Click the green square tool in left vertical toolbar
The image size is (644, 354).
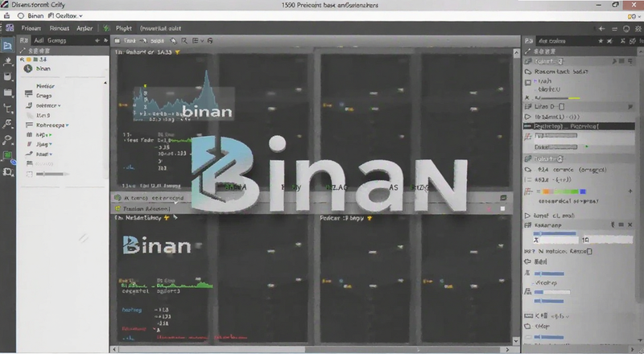pos(7,155)
